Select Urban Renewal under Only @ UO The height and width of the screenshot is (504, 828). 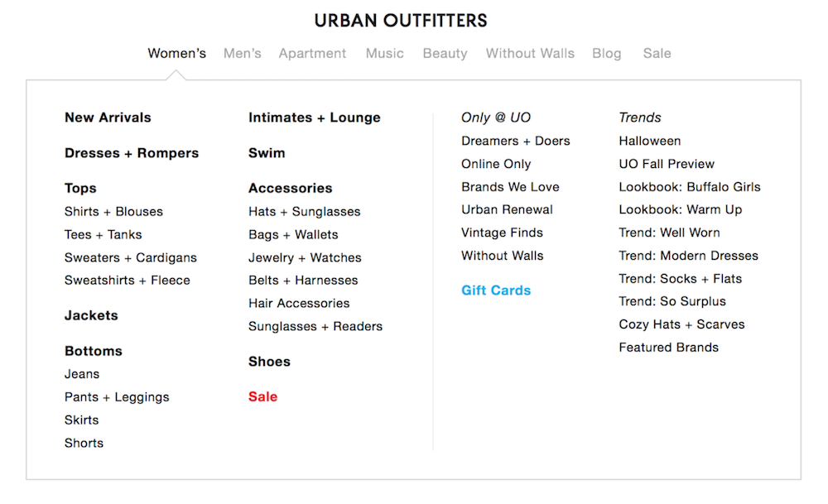point(507,209)
